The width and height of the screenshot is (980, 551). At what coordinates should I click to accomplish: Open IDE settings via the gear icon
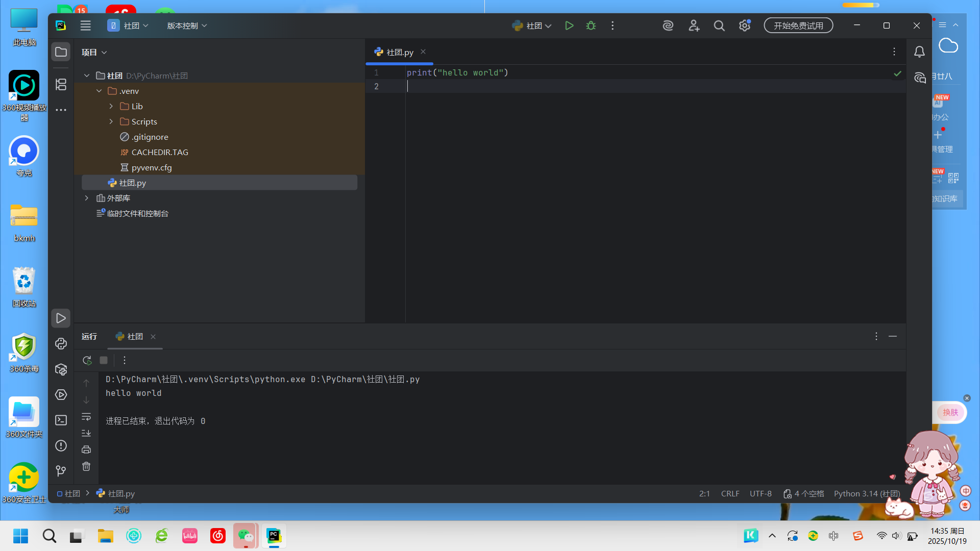(744, 25)
